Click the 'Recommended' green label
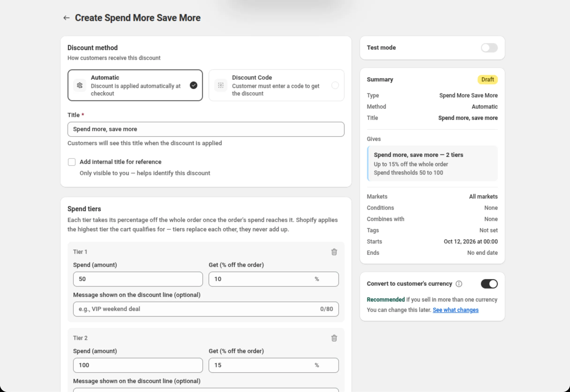This screenshot has height=392, width=570. (x=386, y=300)
